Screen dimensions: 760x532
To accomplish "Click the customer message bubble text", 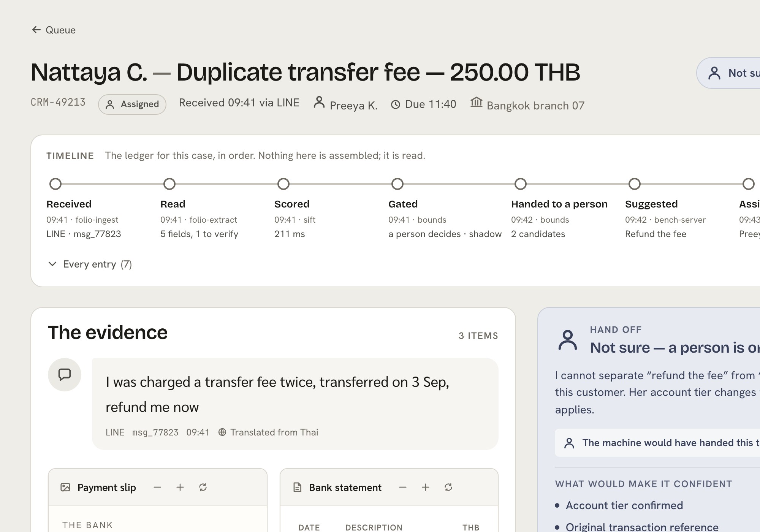I will click(x=277, y=394).
